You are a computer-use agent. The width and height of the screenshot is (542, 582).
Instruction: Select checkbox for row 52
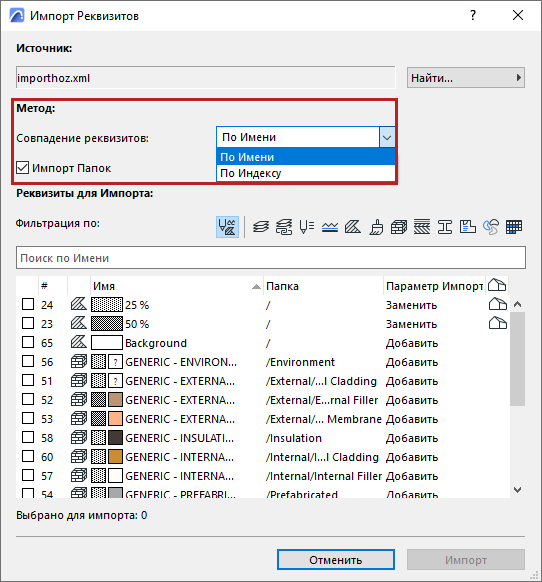click(x=28, y=399)
